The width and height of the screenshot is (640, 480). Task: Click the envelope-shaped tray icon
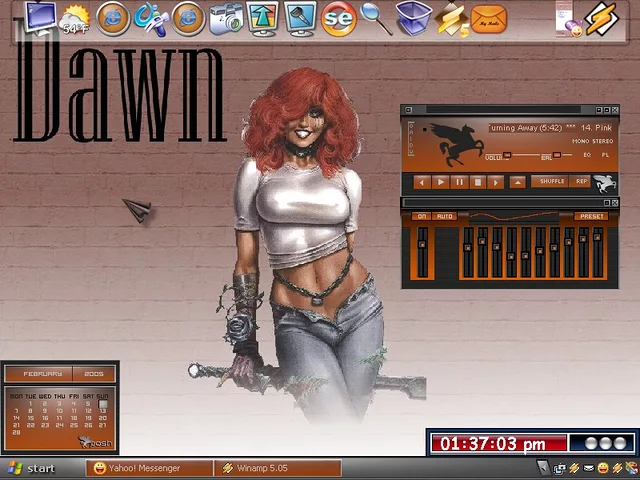coord(588,468)
